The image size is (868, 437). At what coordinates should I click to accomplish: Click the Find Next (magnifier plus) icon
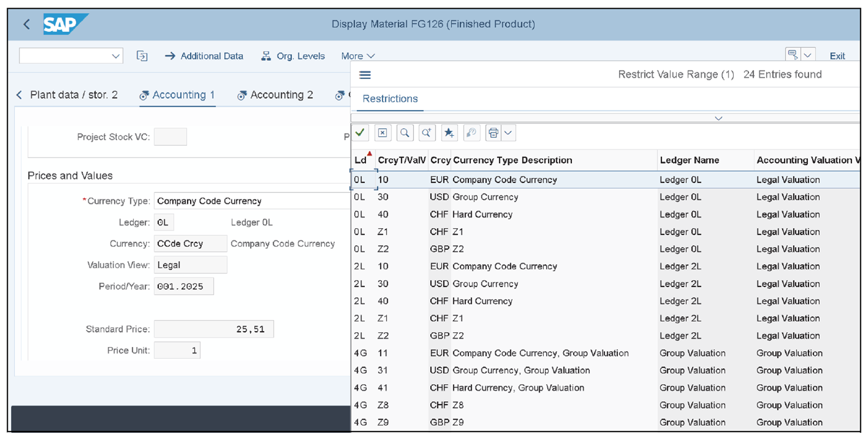(427, 132)
